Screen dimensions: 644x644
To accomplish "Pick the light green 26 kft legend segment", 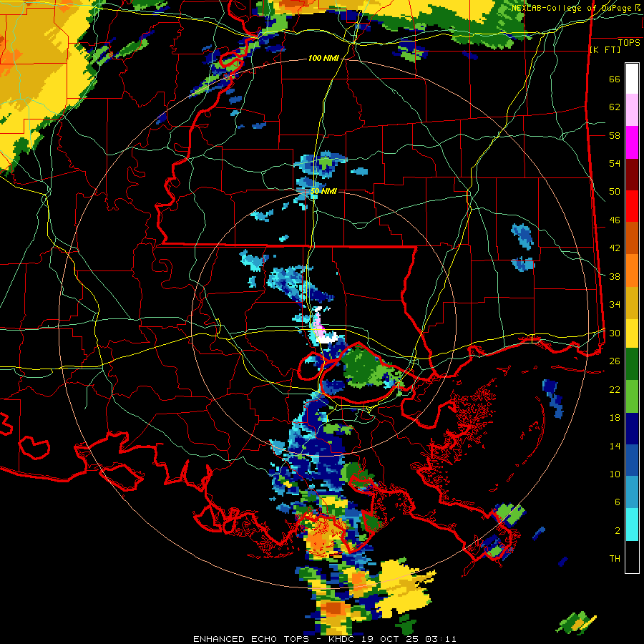I will pyautogui.click(x=632, y=396).
